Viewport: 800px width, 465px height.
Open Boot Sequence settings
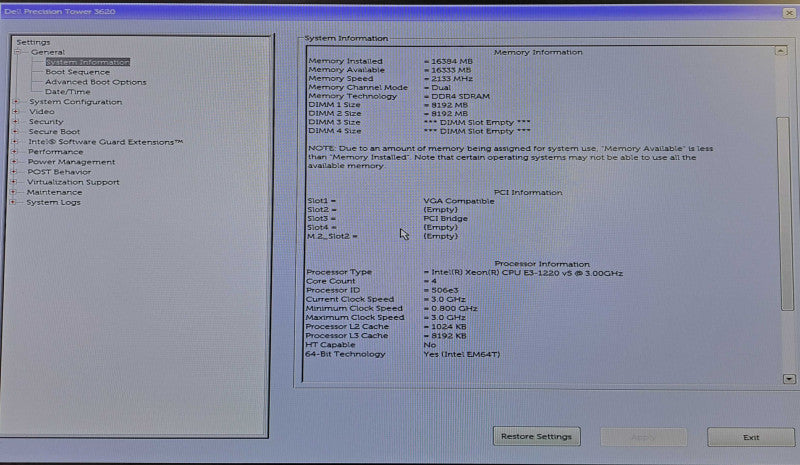coord(78,72)
